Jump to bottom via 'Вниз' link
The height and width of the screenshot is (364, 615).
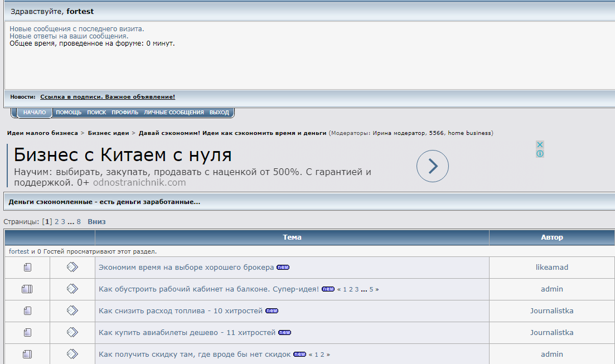[96, 222]
